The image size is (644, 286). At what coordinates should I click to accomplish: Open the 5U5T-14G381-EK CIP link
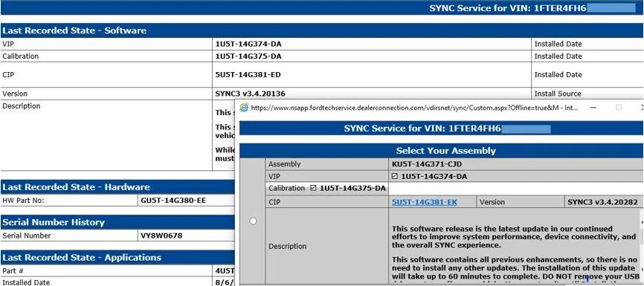click(x=425, y=202)
